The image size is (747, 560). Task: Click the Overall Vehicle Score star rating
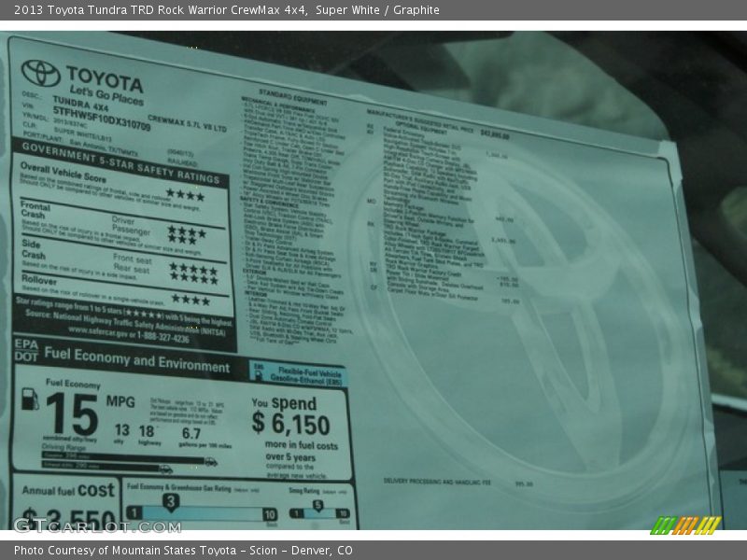pyautogui.click(x=185, y=195)
